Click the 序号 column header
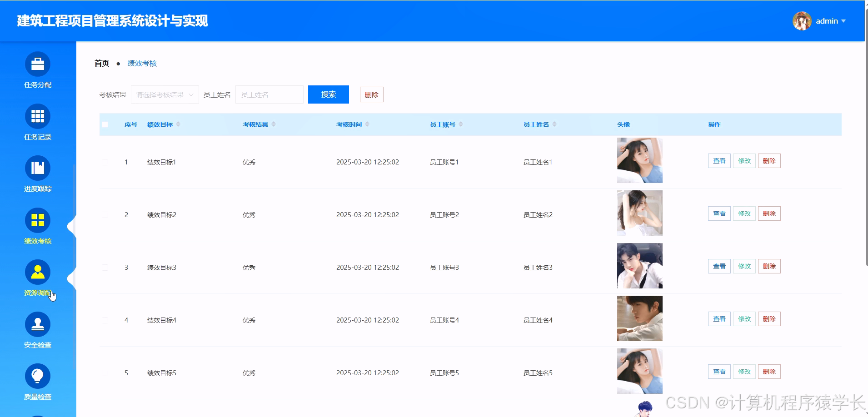Viewport: 868px width, 417px height. tap(131, 124)
